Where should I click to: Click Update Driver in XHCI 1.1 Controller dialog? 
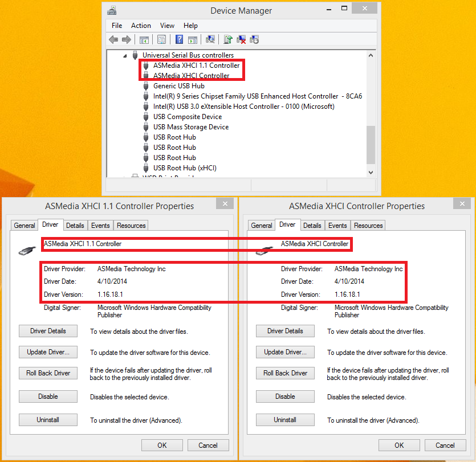48,352
